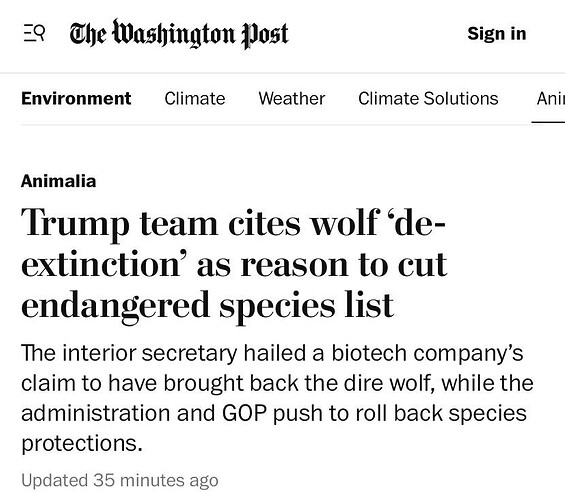Viewport: 565px width, 500px height.
Task: Open the Trump team wolf de-extinction headline
Action: click(234, 264)
